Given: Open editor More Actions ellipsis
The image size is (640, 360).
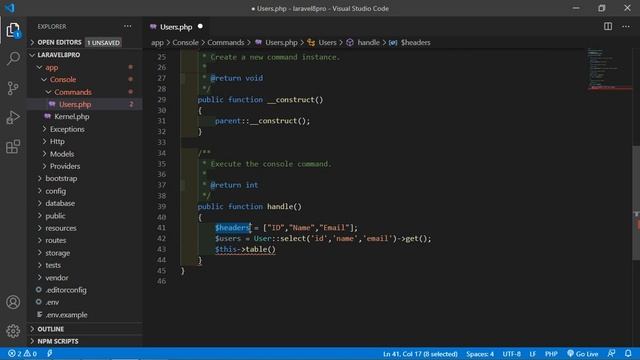Looking at the screenshot, I should [626, 27].
